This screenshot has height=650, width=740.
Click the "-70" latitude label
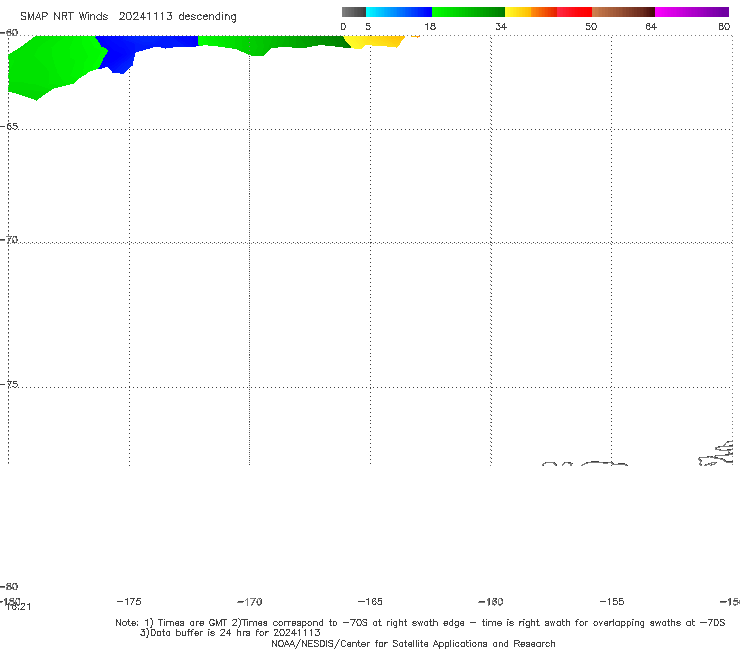point(9,240)
